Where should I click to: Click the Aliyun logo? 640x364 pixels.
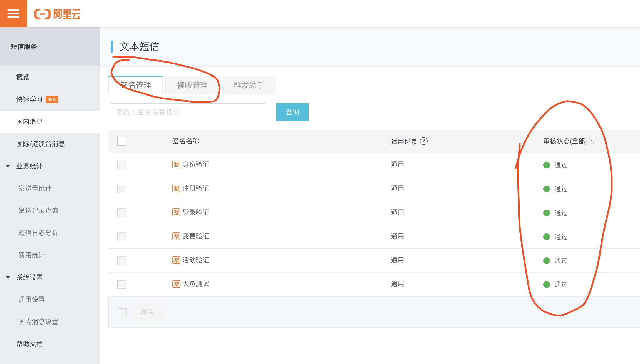57,14
